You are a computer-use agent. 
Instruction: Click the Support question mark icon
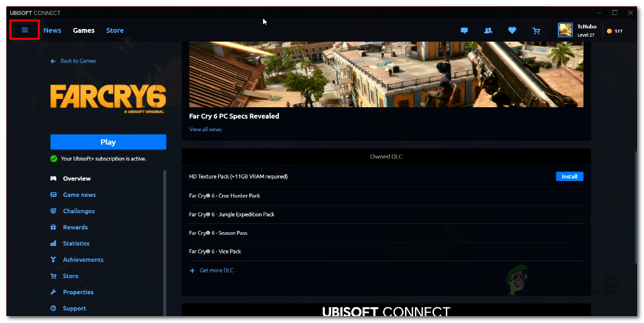tap(54, 308)
